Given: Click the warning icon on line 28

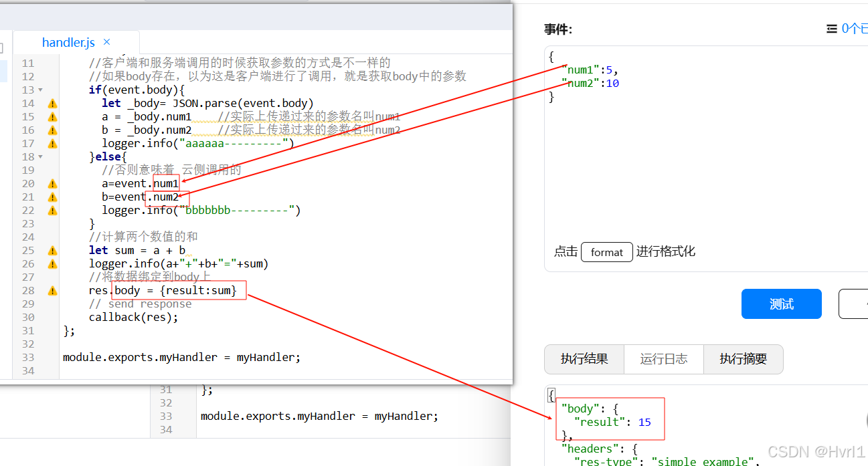Looking at the screenshot, I should point(52,291).
